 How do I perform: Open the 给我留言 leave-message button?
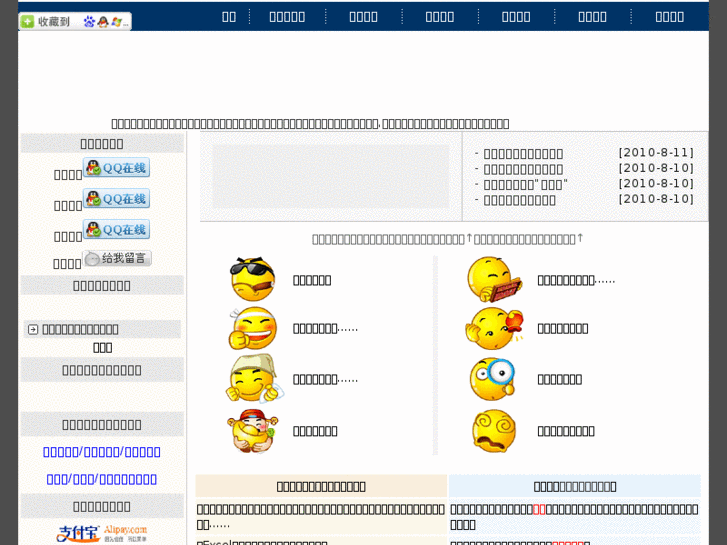117,258
